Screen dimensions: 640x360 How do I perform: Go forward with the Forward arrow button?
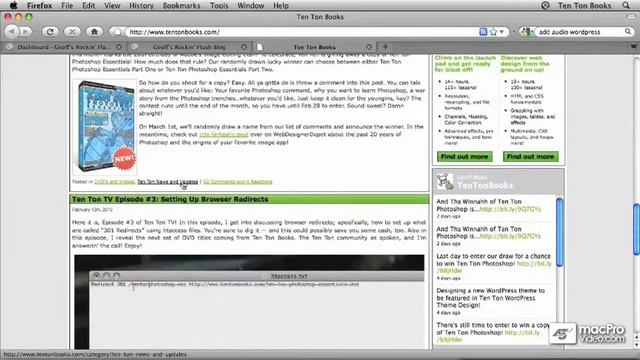click(25, 31)
